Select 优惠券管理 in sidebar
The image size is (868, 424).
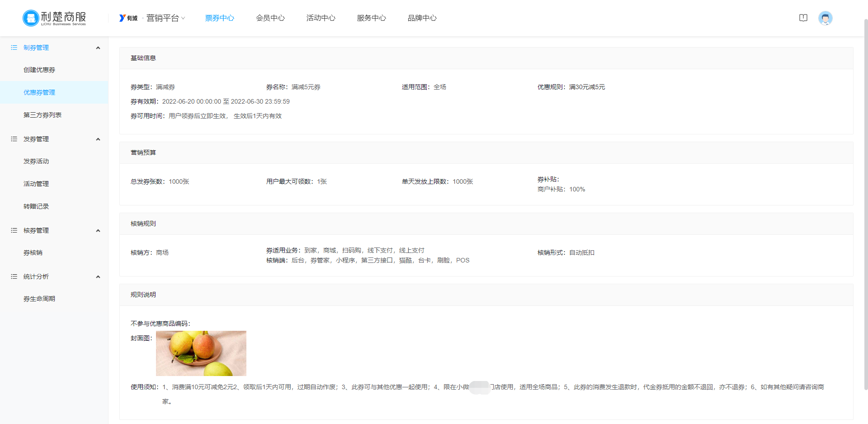pyautogui.click(x=54, y=92)
